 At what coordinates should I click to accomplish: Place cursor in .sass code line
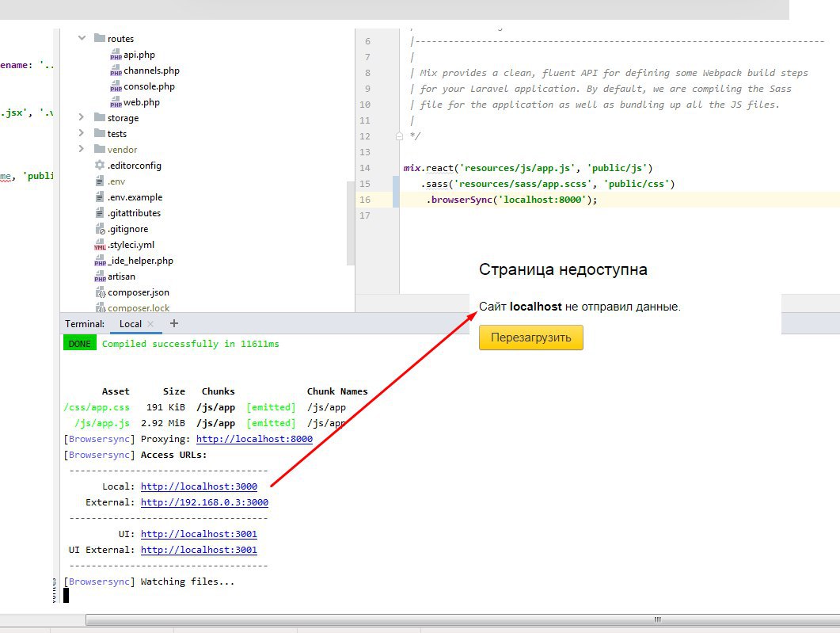[548, 184]
